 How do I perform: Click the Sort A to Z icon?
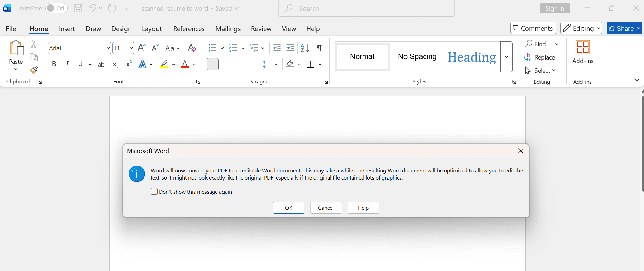[x=304, y=48]
